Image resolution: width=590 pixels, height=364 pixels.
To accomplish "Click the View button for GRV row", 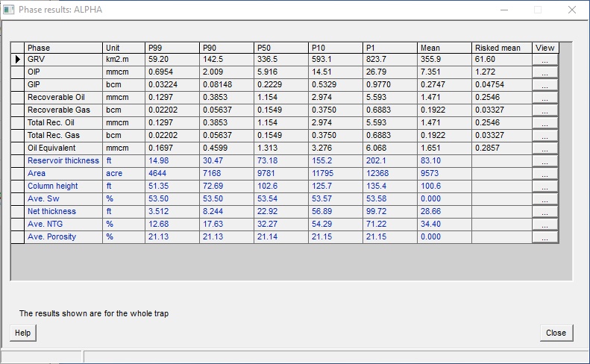I will (545, 60).
